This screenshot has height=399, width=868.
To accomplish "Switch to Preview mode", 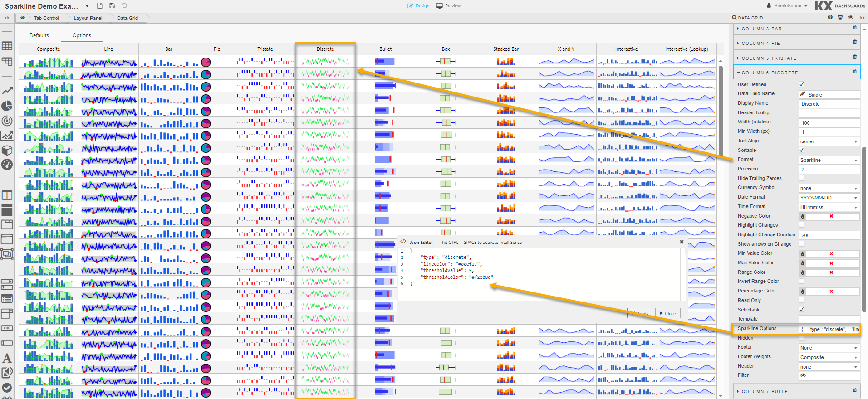I will tap(448, 6).
